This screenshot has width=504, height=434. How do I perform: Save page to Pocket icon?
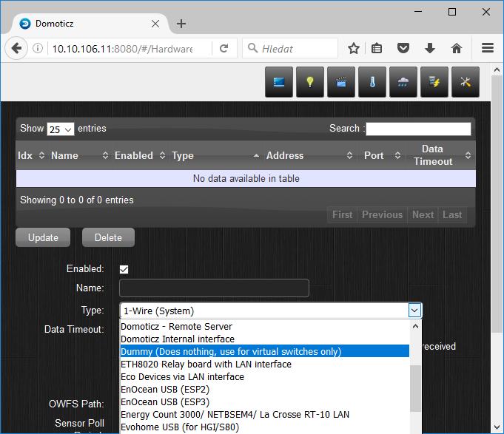tap(403, 49)
